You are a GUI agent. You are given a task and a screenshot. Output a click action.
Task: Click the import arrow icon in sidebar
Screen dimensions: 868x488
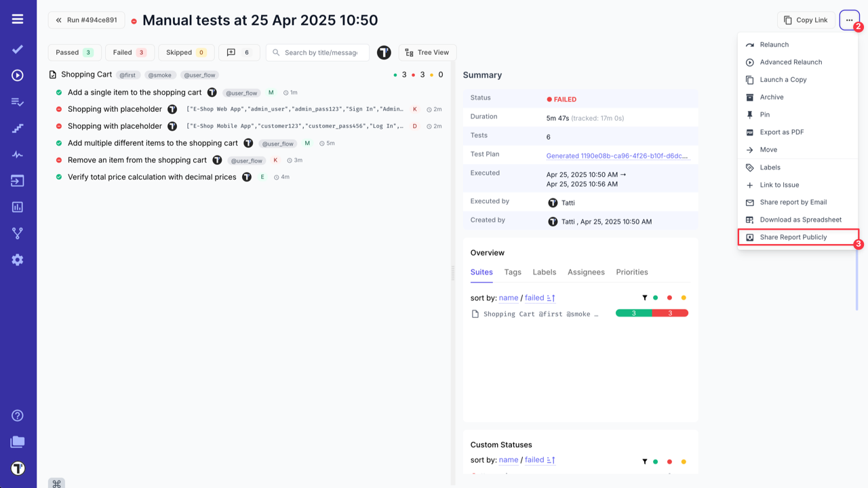click(17, 180)
